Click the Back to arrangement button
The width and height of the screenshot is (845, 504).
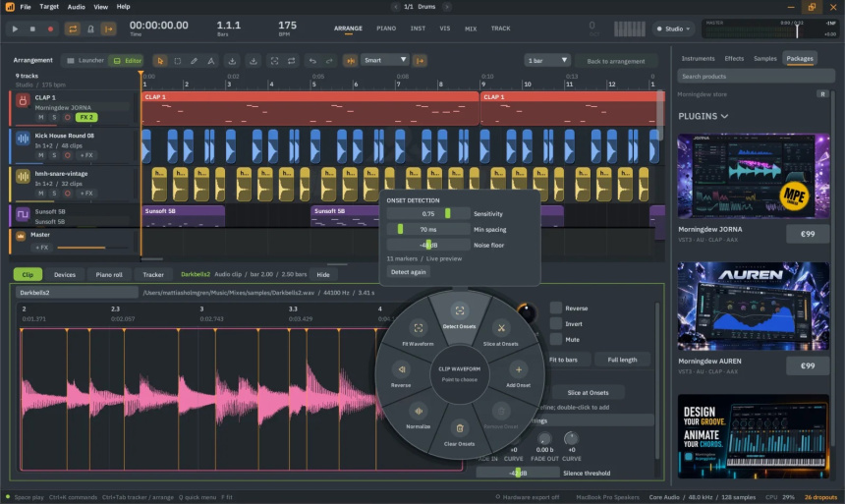coord(615,61)
